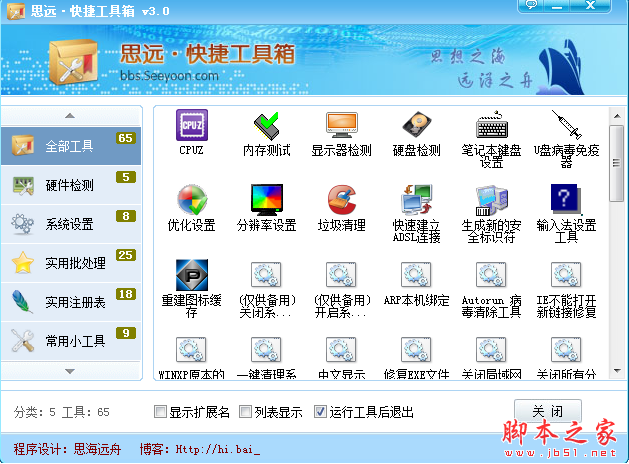This screenshot has height=464, width=629.
Task: Open IE不能打开新链接修复 tool
Action: (566, 275)
